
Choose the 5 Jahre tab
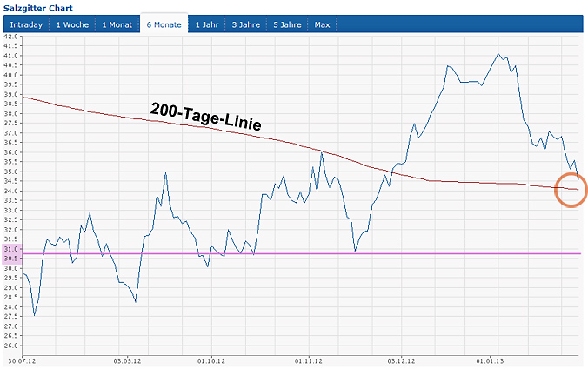tap(287, 24)
